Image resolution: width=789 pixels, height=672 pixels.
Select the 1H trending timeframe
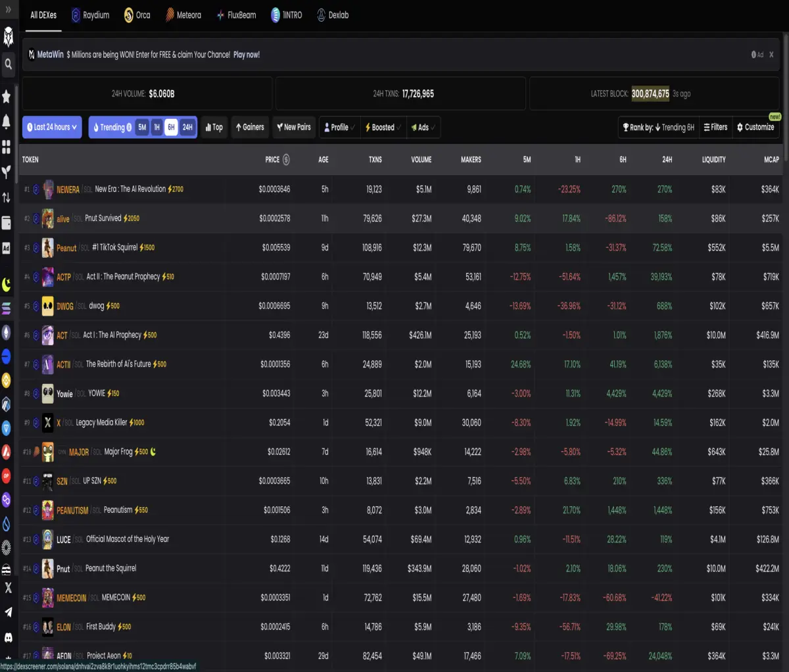pos(156,128)
